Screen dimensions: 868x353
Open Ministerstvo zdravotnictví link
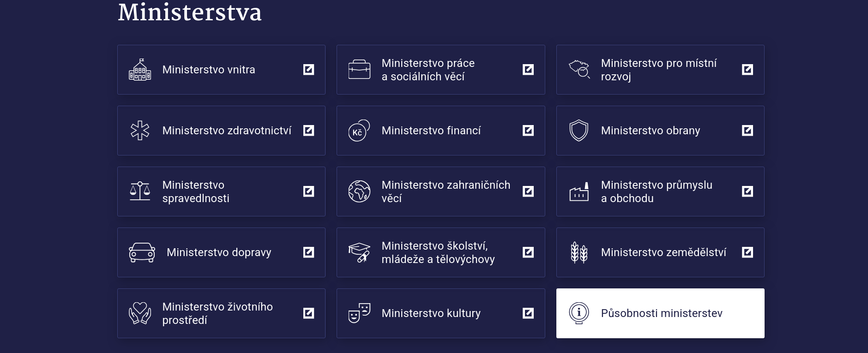(227, 131)
